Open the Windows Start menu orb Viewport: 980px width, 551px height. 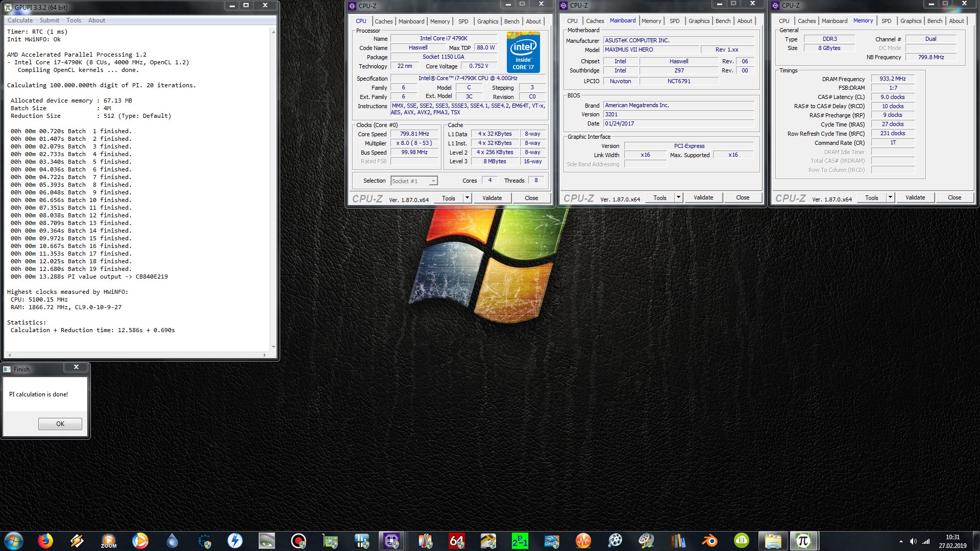(14, 541)
